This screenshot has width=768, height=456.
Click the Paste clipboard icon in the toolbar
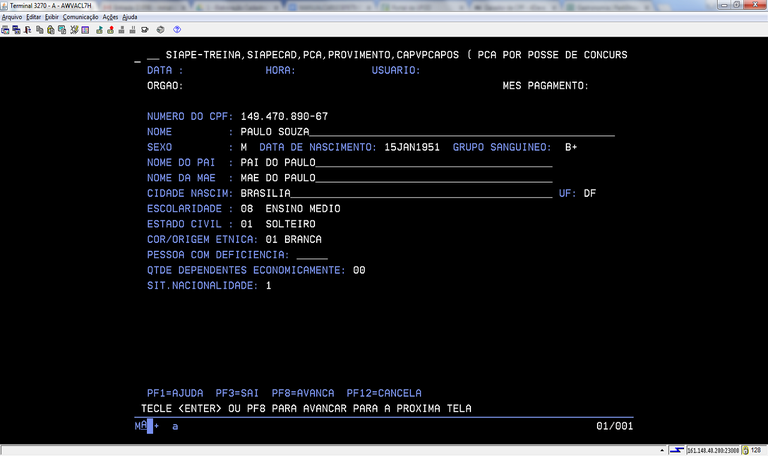click(51, 30)
